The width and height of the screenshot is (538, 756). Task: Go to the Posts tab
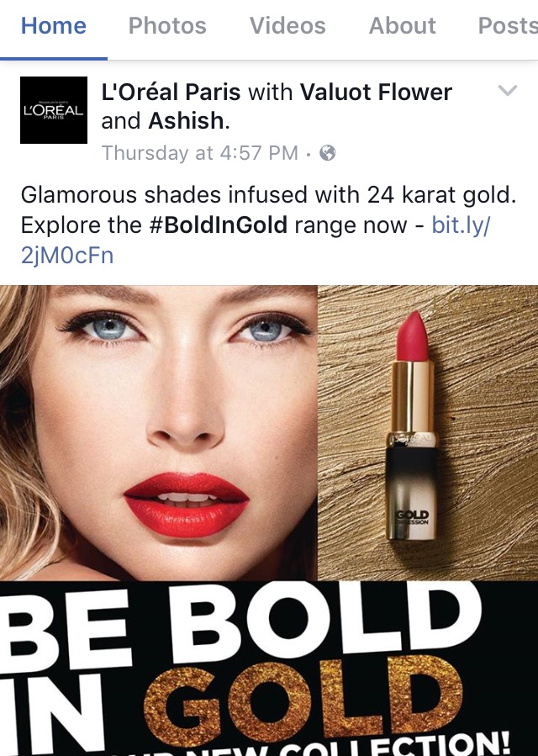coord(508,25)
